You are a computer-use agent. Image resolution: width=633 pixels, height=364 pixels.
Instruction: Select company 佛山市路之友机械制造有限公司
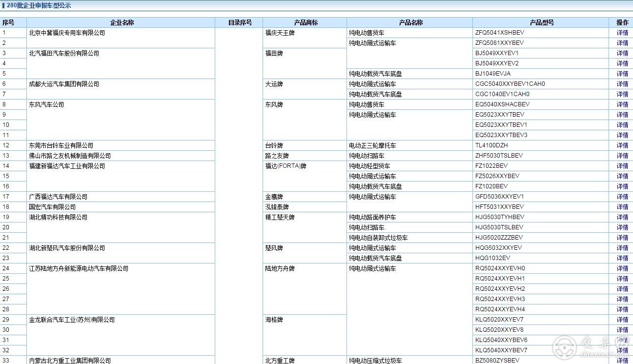pyautogui.click(x=70, y=156)
